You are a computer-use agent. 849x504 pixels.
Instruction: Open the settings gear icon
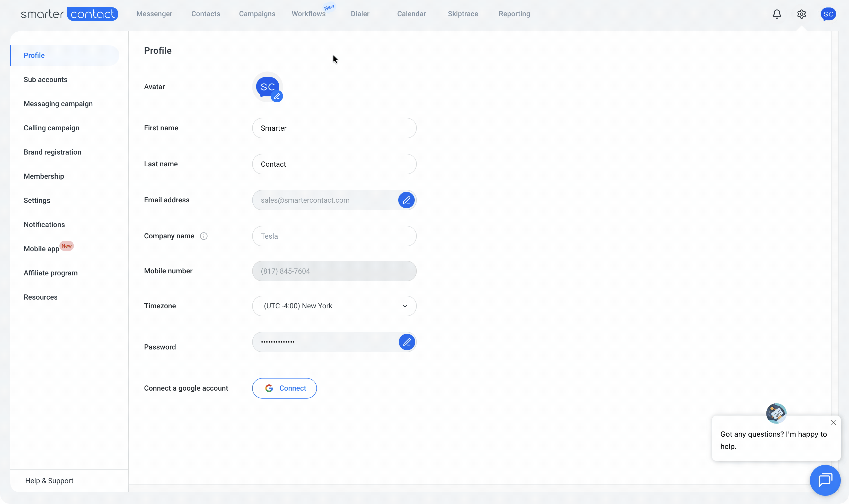[x=801, y=14]
